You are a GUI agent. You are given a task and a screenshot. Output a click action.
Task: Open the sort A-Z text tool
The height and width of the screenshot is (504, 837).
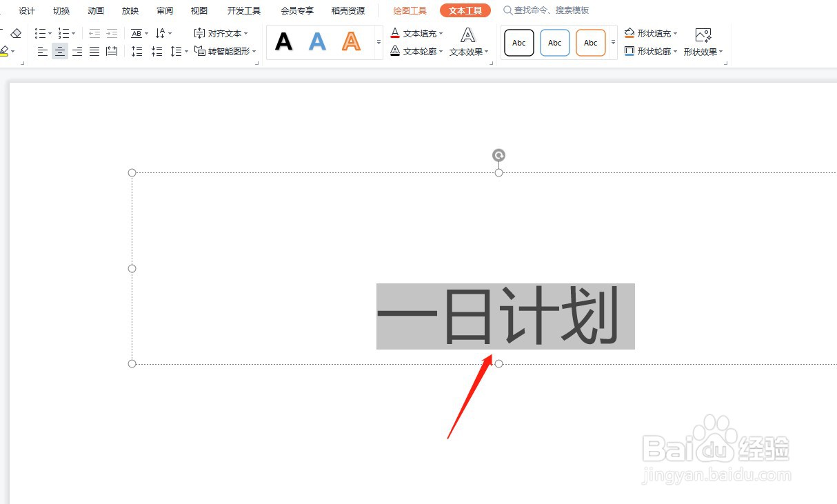[161, 33]
